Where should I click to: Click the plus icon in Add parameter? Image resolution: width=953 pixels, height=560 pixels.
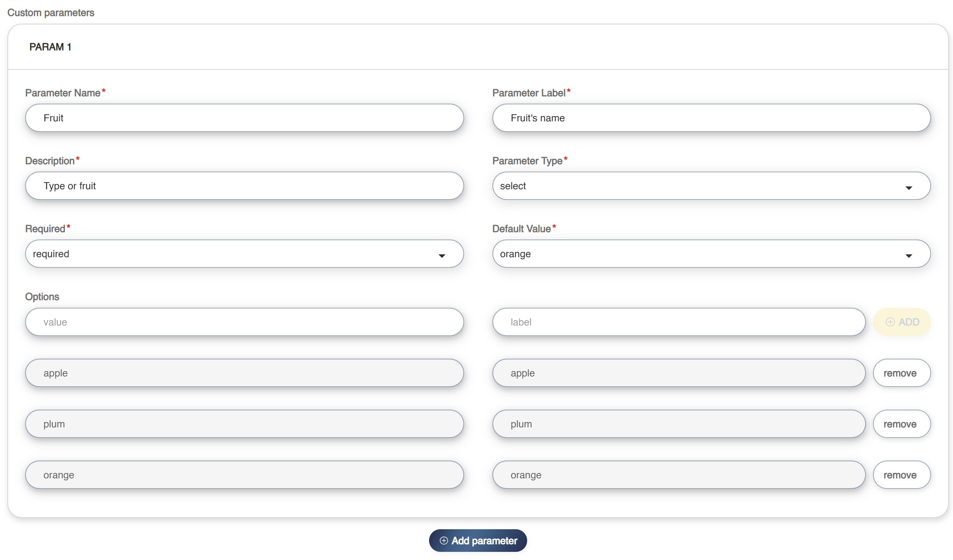[x=444, y=540]
